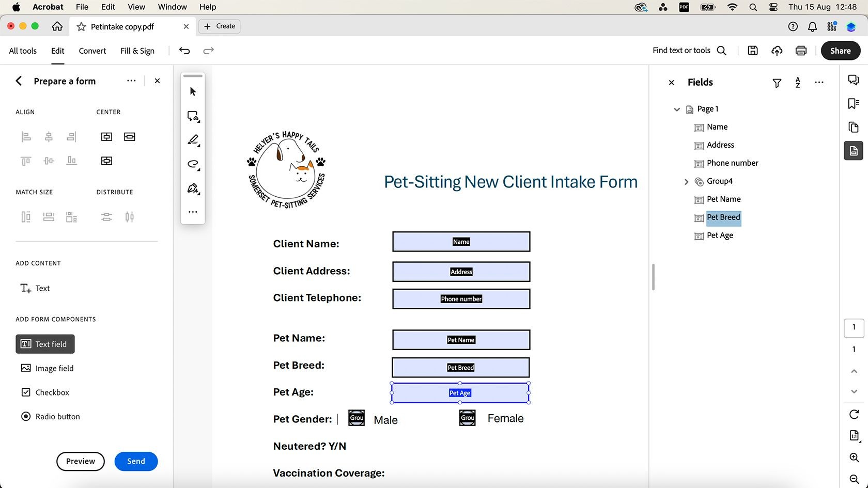Collapse the Page 1 tree node
The height and width of the screenshot is (488, 868).
point(677,109)
